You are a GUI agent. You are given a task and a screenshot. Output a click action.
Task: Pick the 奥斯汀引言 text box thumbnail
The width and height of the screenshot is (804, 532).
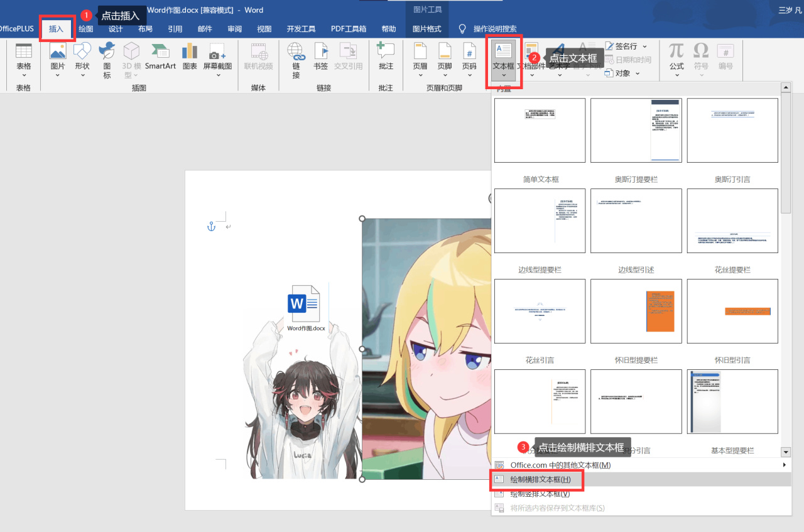click(x=732, y=130)
